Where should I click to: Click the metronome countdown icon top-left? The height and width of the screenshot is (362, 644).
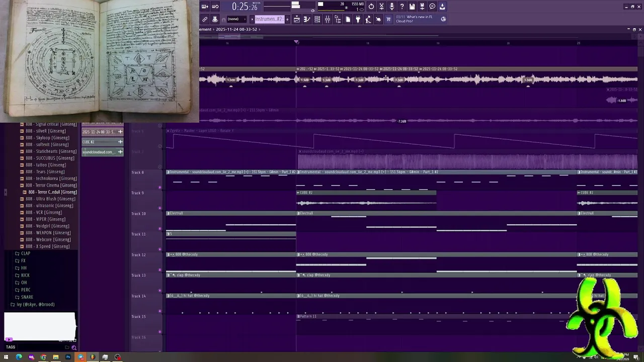(x=205, y=7)
